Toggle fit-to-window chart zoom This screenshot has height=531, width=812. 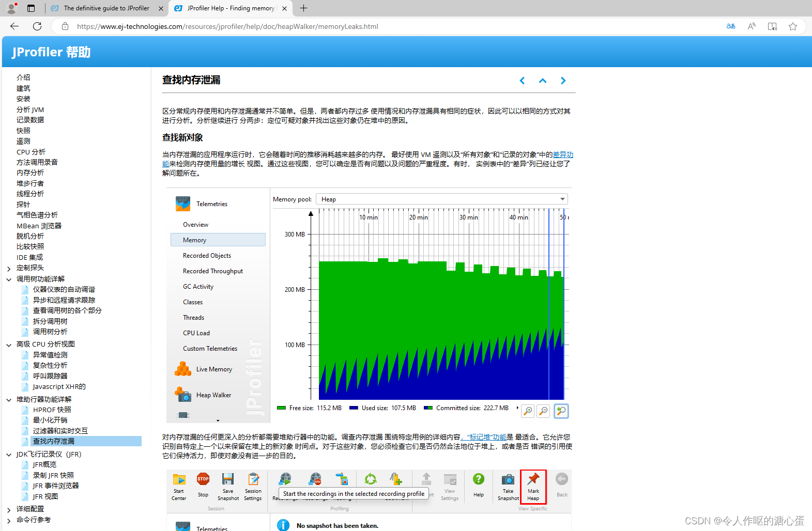pyautogui.click(x=561, y=411)
